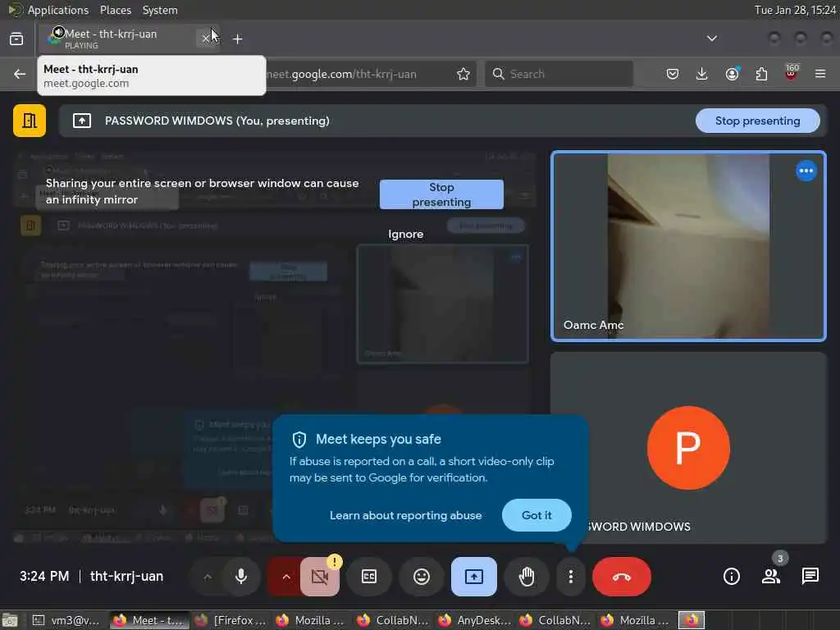Screen dimensions: 840x630
Task: Open Learn about reporting abuse link
Action: (405, 515)
